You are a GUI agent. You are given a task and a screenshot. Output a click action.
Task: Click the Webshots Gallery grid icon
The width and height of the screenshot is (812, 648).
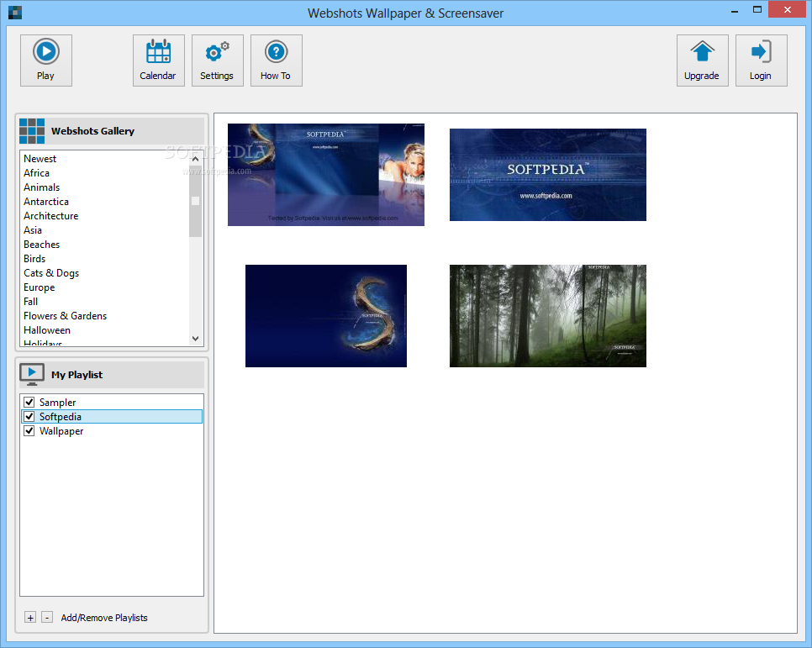pos(32,131)
